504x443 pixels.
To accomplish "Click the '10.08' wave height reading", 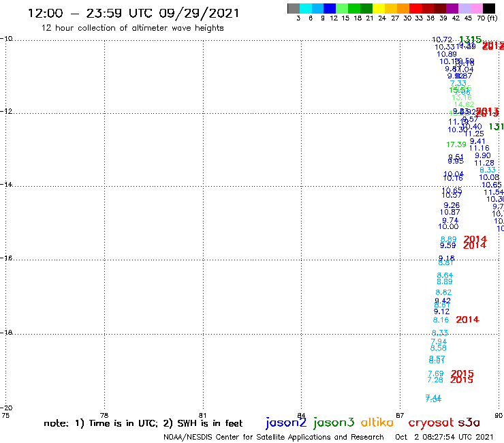I will pyautogui.click(x=489, y=177).
